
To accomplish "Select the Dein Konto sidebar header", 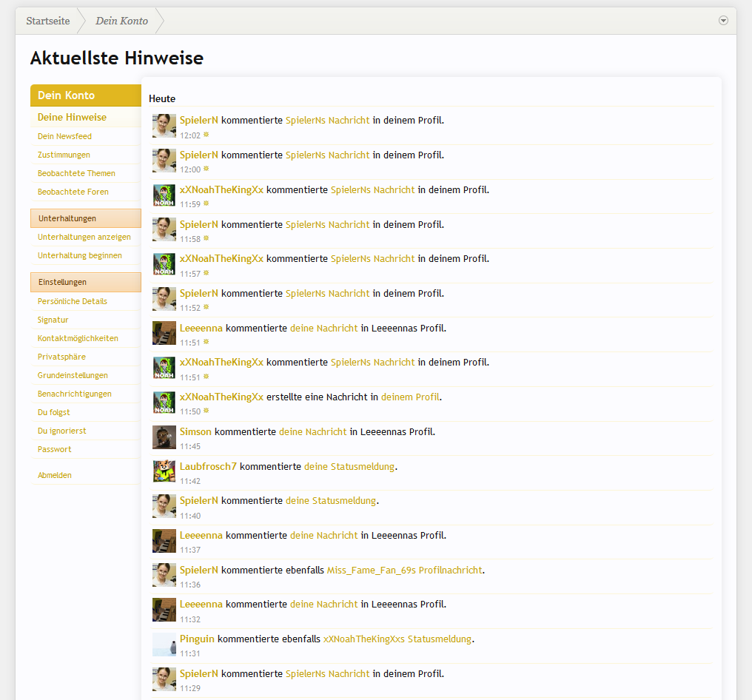I will click(x=86, y=95).
